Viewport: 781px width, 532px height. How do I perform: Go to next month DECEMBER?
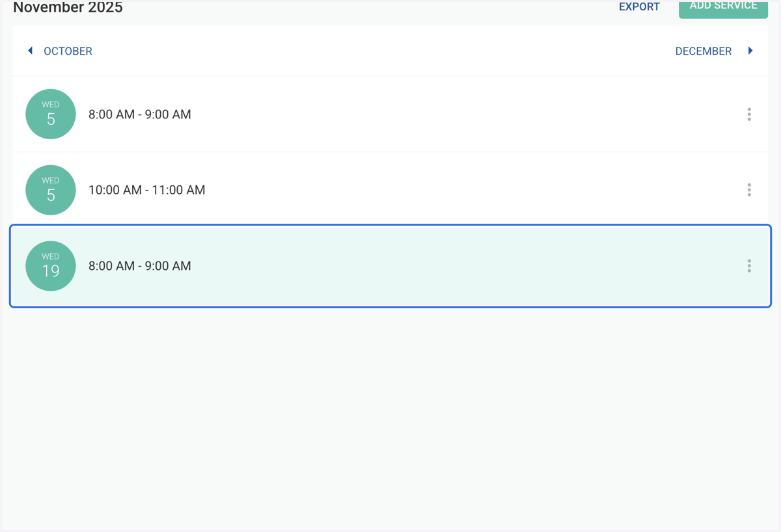point(704,51)
